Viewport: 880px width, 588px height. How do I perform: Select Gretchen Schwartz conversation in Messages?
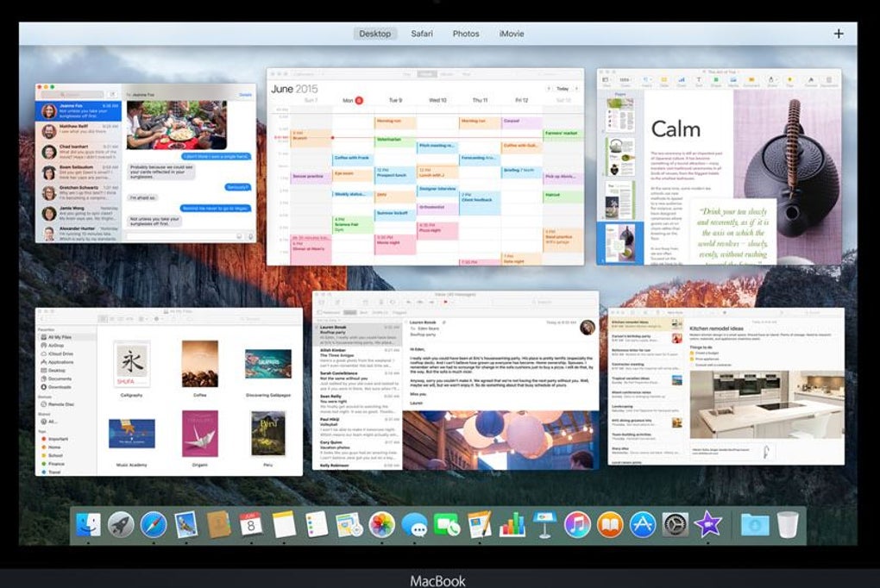79,192
